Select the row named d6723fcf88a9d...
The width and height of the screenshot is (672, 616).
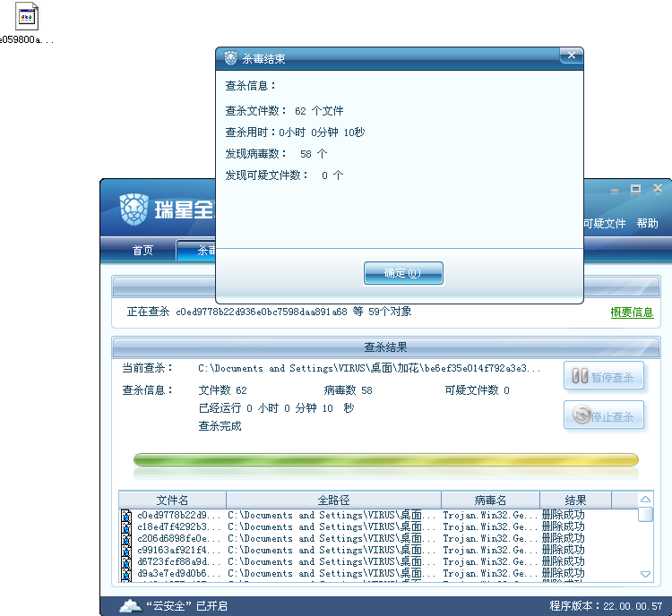[x=378, y=561]
